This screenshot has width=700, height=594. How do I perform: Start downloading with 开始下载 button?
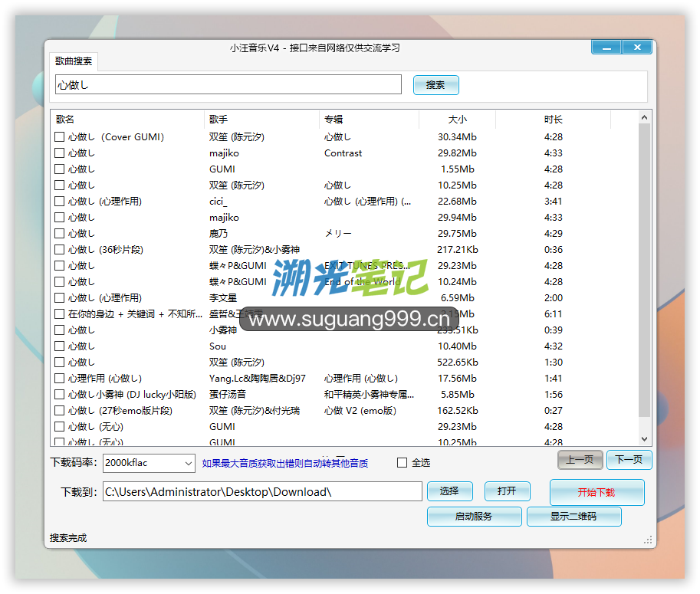(596, 492)
